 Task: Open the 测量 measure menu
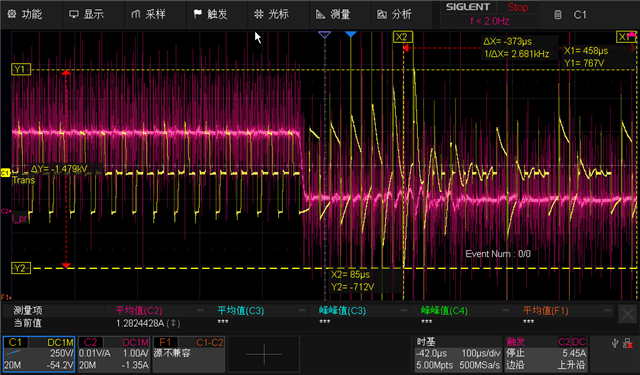pyautogui.click(x=333, y=14)
